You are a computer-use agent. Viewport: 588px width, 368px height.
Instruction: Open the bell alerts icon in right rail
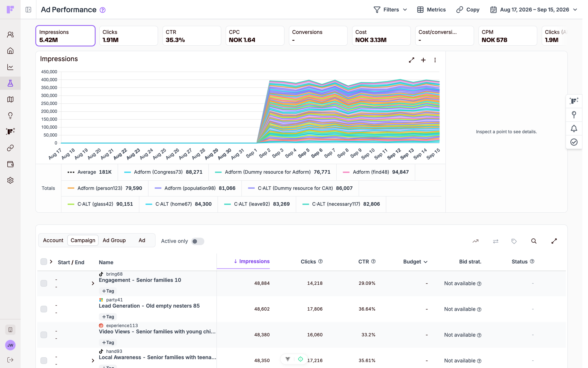(574, 128)
